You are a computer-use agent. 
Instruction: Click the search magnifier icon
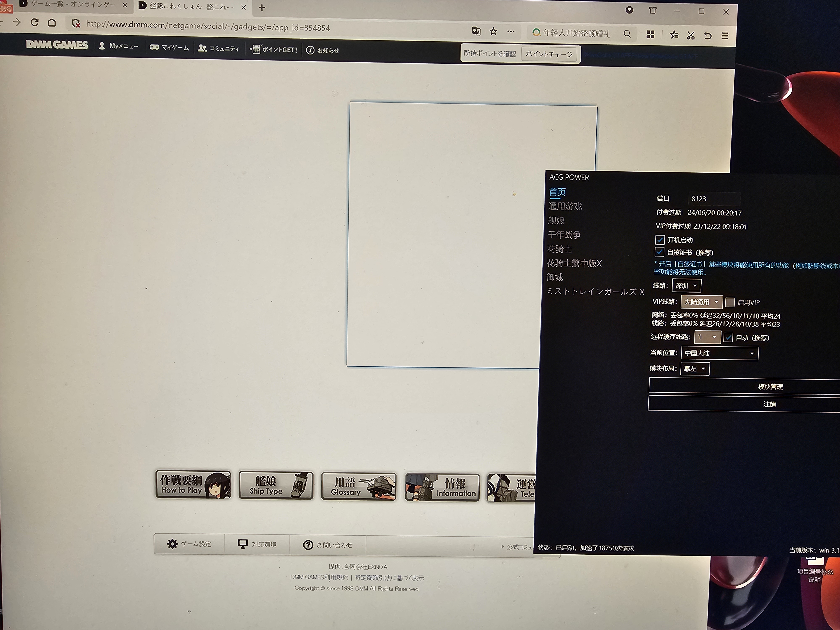point(627,34)
